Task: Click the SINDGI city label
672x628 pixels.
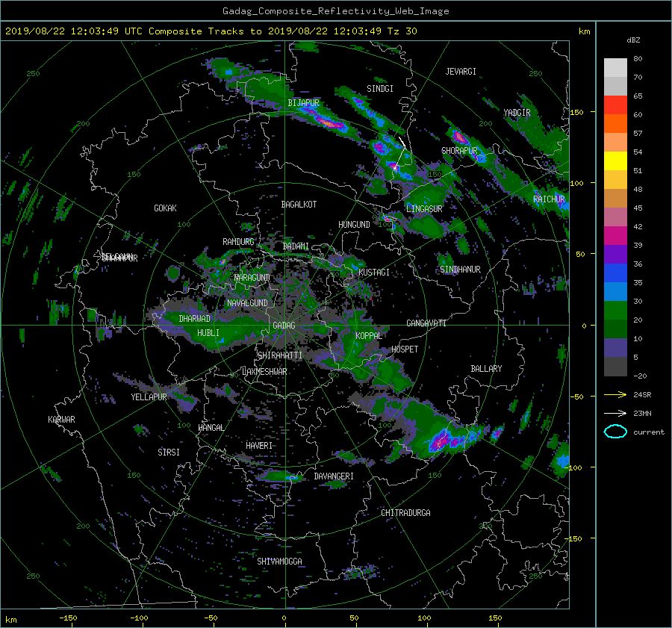Action: [x=380, y=89]
